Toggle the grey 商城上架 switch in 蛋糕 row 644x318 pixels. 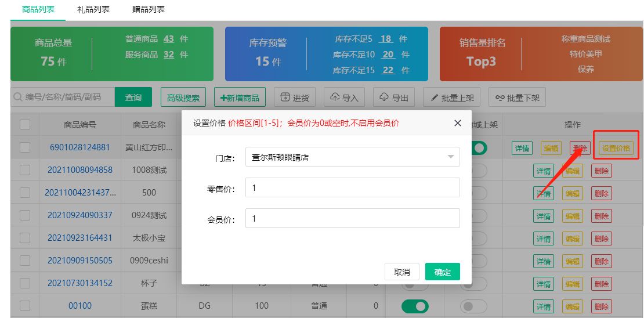coord(473,306)
